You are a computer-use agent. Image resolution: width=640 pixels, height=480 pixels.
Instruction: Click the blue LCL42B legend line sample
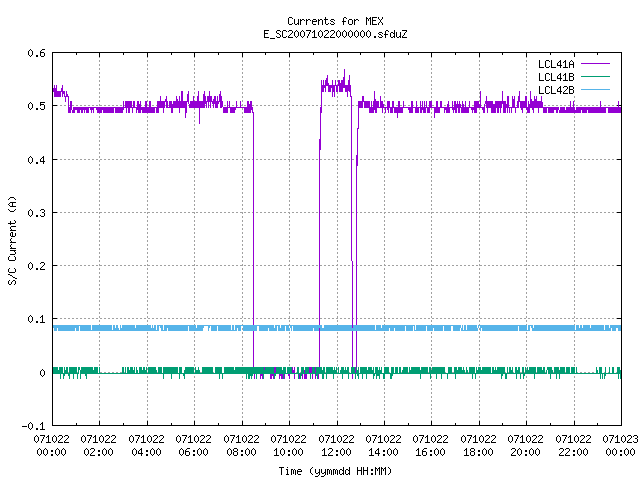pos(595,89)
